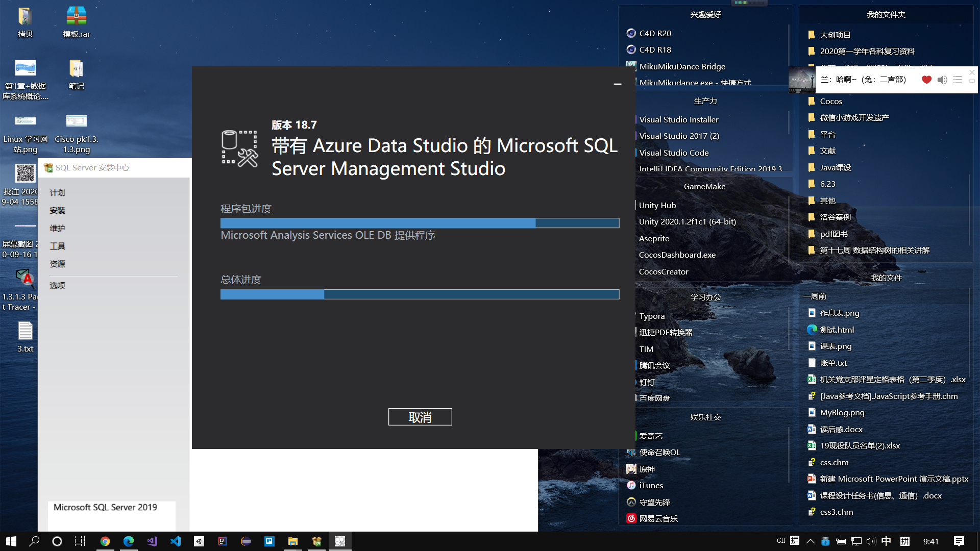This screenshot has width=980, height=551.
Task: Select 选项 in SQL Server 安装中心
Action: tap(57, 285)
